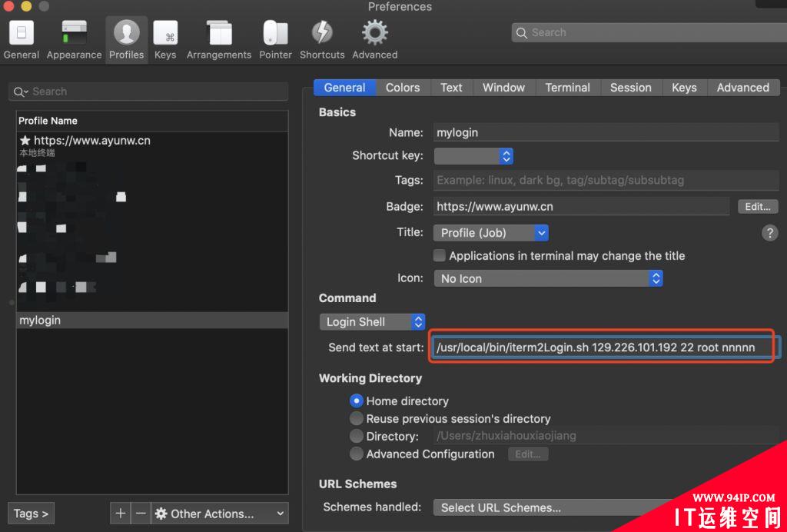
Task: Click the help question mark icon
Action: point(769,233)
